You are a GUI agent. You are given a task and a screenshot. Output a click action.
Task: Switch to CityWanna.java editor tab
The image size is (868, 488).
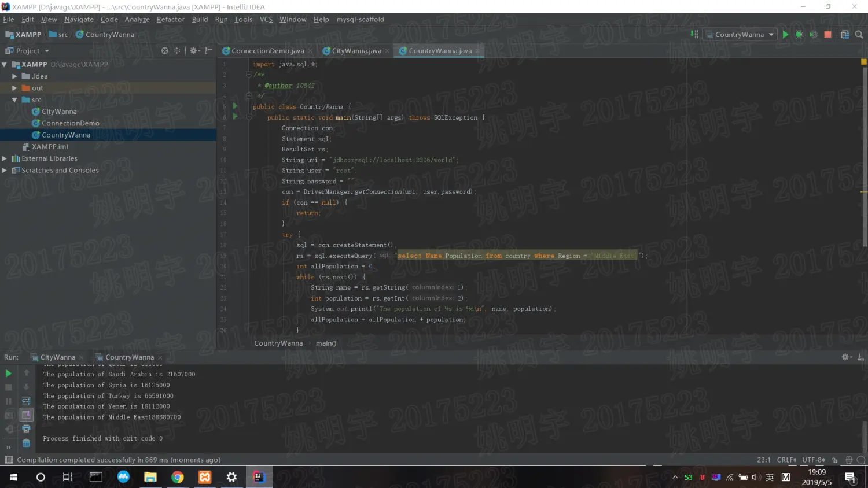click(356, 51)
